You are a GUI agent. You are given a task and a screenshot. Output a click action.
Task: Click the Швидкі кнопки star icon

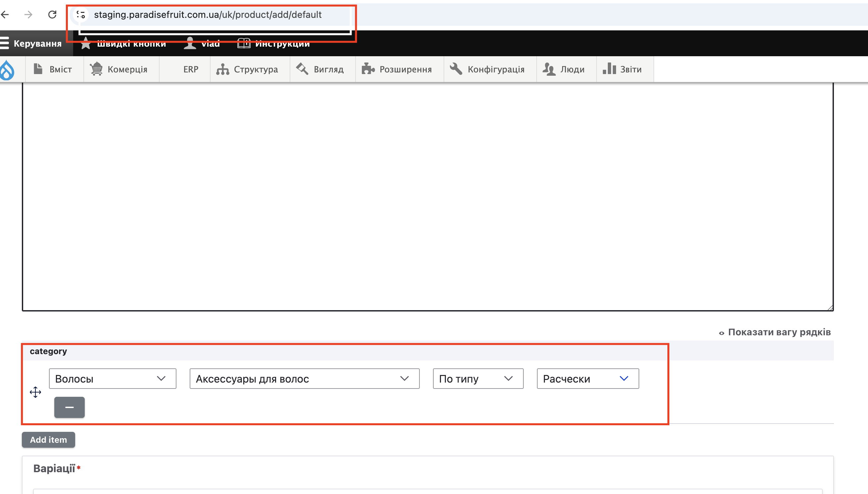point(86,43)
